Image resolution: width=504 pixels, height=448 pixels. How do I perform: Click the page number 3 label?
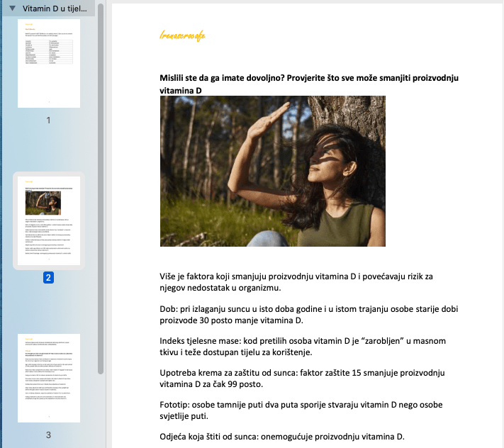(x=48, y=435)
